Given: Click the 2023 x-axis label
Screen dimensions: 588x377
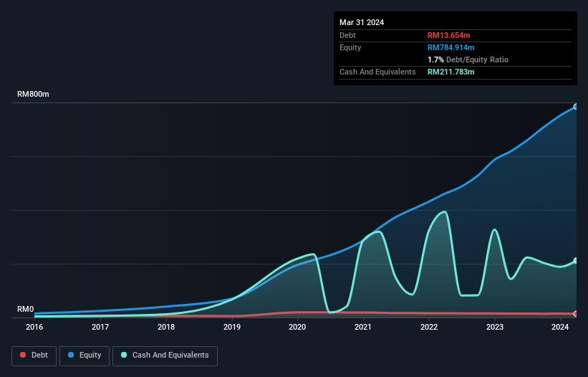Looking at the screenshot, I should 495,327.
